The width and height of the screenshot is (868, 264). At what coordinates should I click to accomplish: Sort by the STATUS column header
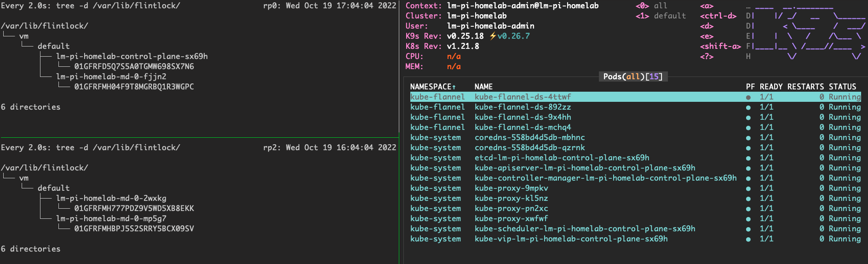coord(842,87)
